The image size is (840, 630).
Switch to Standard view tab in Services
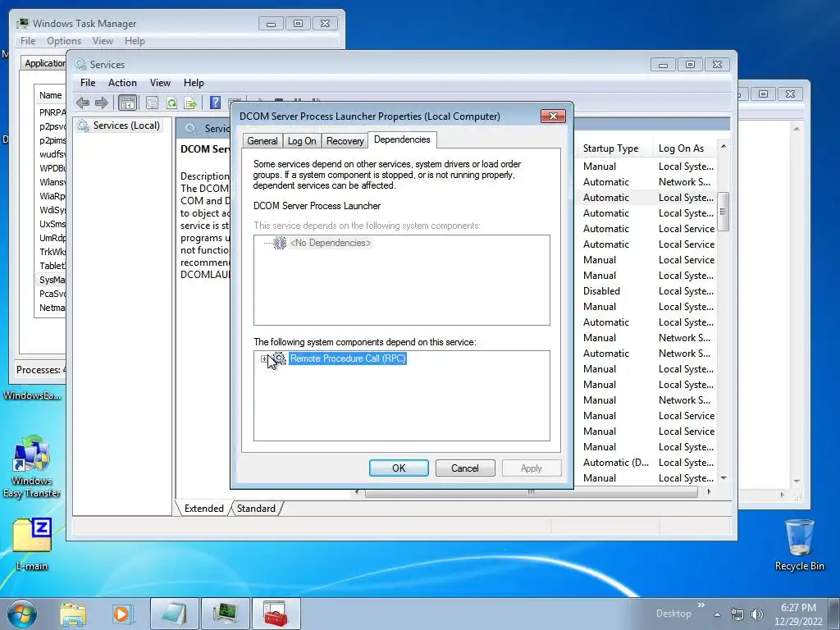256,509
